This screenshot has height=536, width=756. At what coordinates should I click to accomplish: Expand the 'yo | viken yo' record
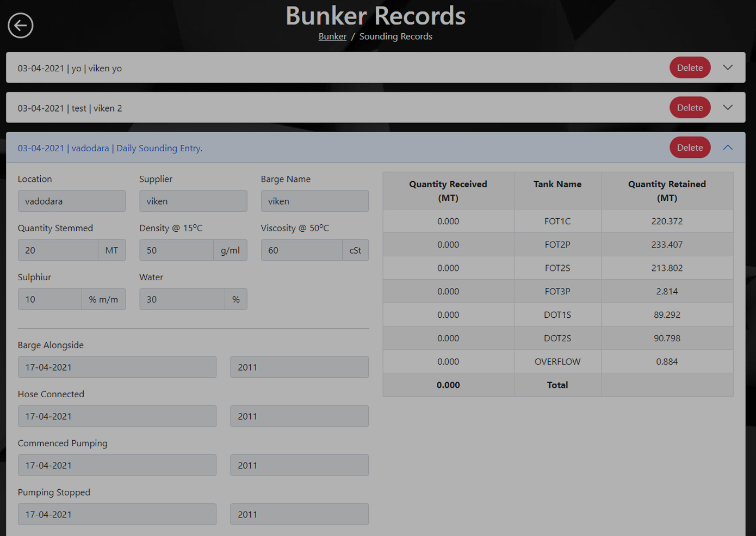[728, 68]
